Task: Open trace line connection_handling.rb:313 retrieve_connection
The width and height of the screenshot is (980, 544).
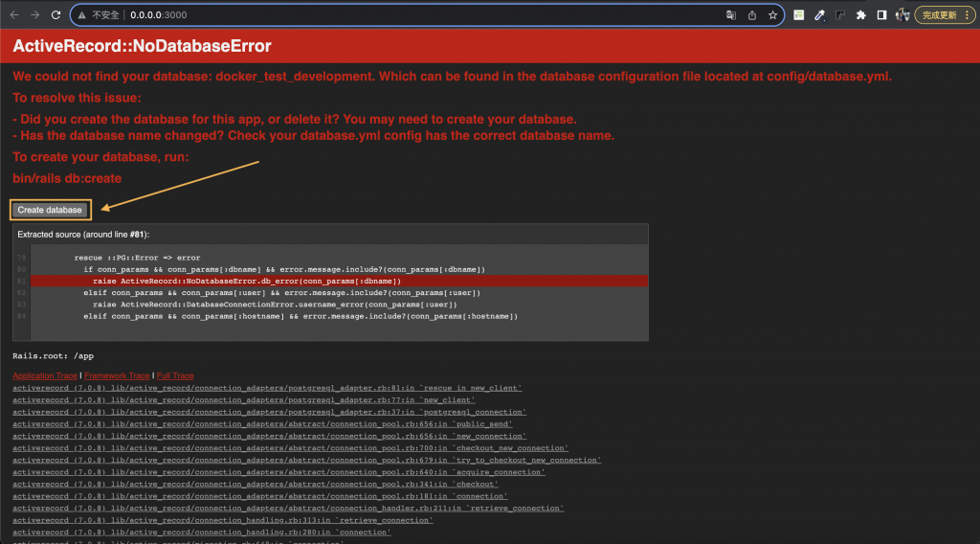Action: tap(223, 520)
